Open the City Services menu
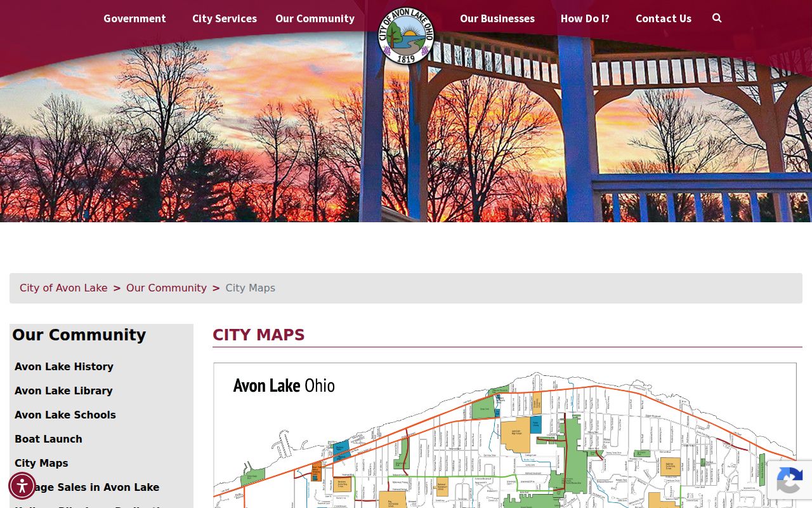Viewport: 812px width, 508px height. point(225,18)
